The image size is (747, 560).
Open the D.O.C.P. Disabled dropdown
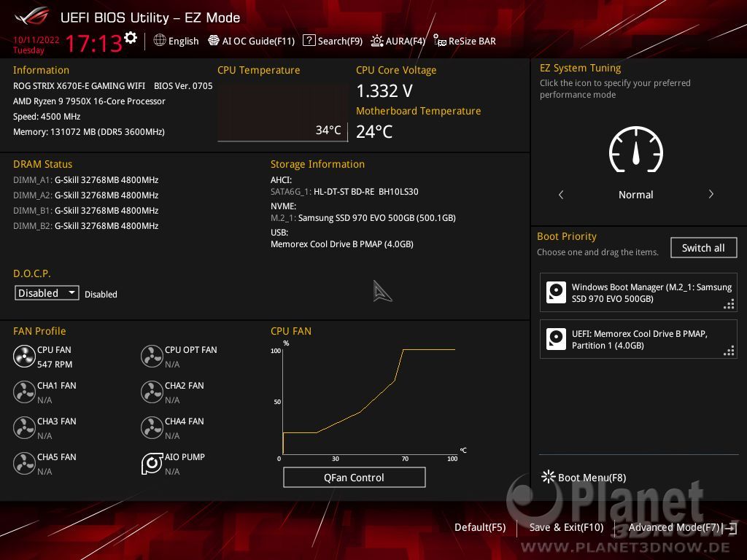47,293
